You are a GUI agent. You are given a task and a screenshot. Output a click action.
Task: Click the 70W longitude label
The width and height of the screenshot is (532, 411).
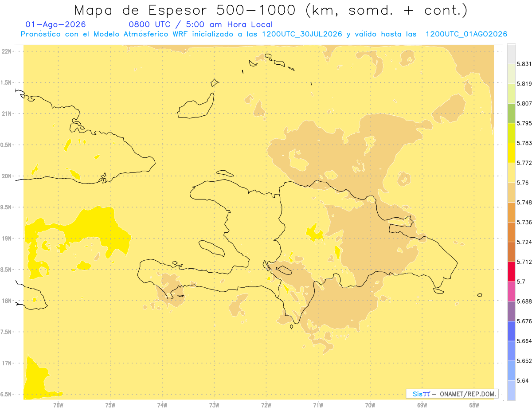[370, 405]
